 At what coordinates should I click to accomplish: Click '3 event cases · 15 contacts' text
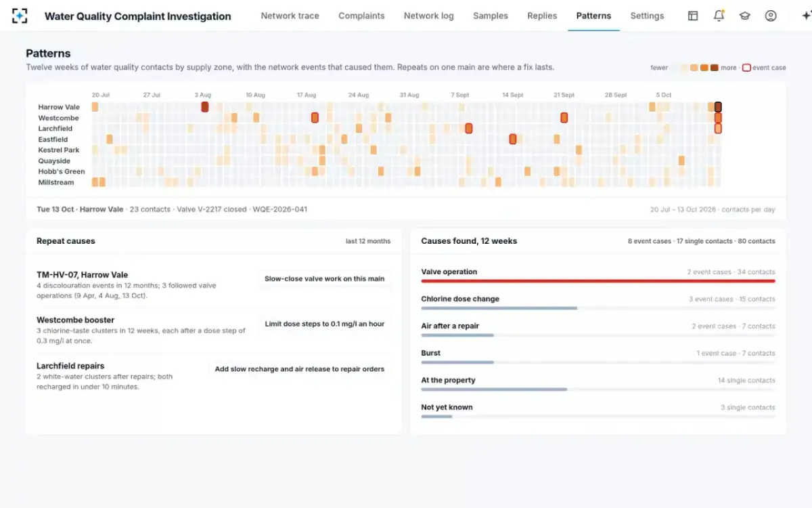pos(732,299)
